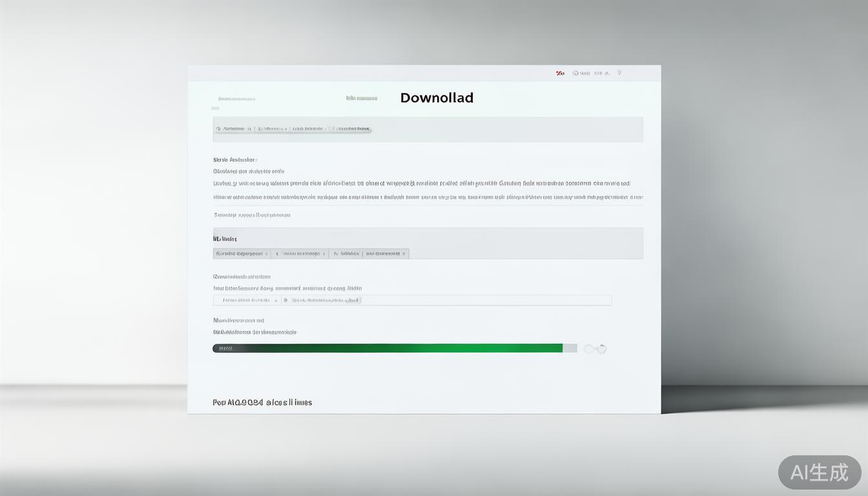This screenshot has width=868, height=496.
Task: Select the last bold item in the upper toolbar
Action: (353, 129)
